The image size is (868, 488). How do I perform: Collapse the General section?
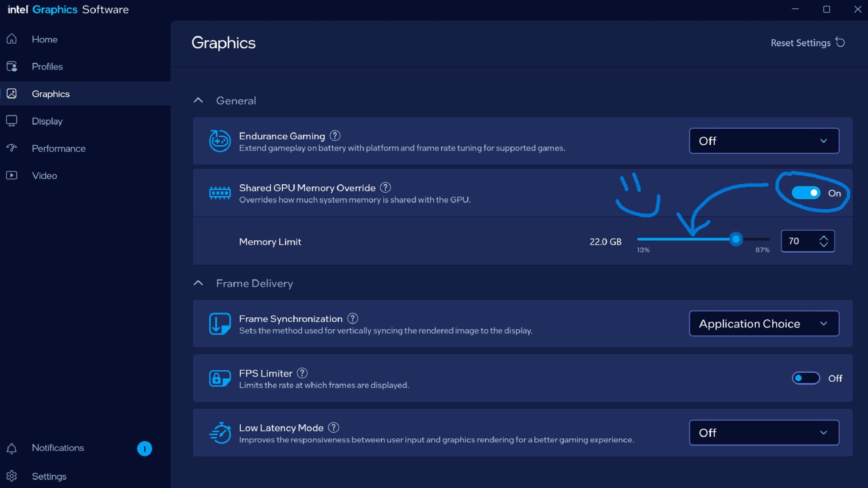198,100
